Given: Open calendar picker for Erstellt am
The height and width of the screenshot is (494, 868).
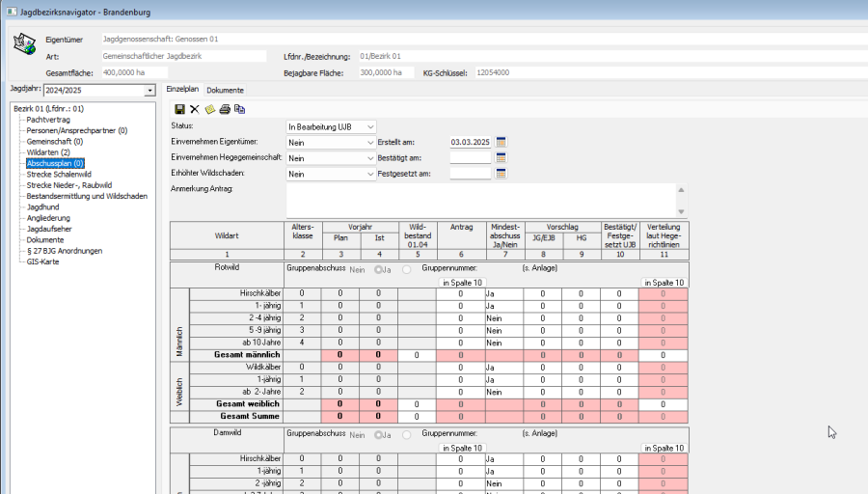Looking at the screenshot, I should point(501,142).
